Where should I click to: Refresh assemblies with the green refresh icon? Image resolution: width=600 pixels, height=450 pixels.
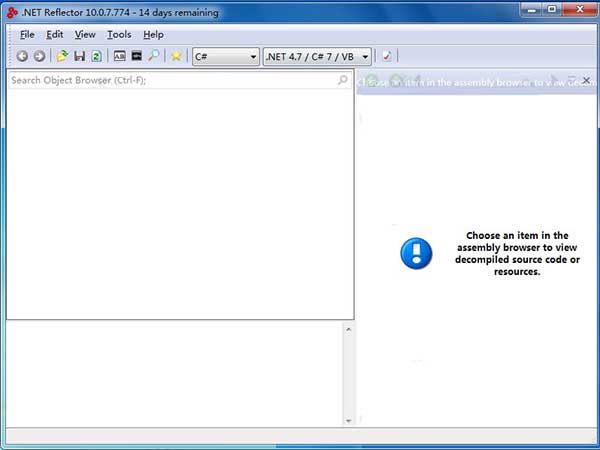coord(96,56)
